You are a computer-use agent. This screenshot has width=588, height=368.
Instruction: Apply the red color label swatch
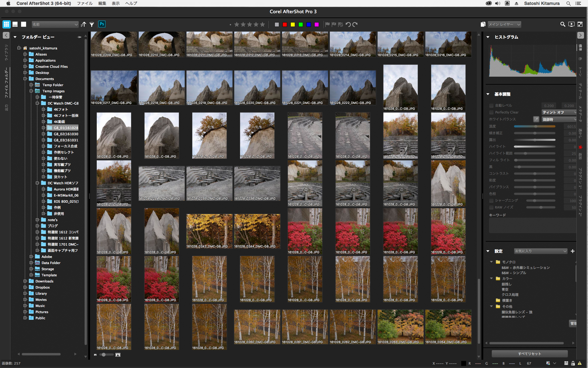285,25
